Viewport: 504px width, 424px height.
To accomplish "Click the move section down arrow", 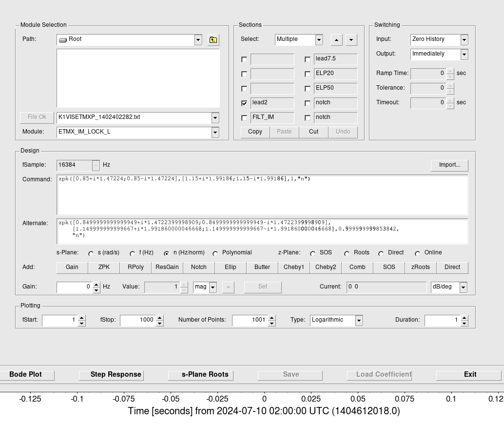I will [351, 40].
